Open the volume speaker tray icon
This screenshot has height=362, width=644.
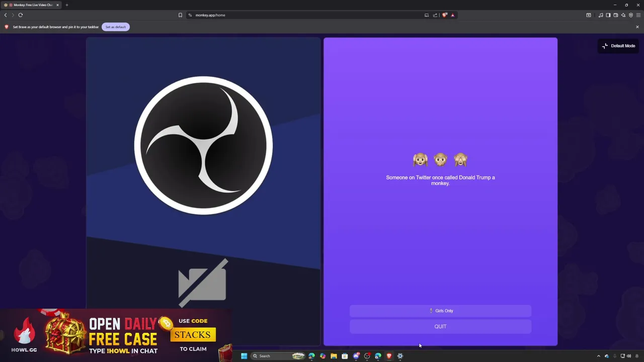tap(629, 356)
